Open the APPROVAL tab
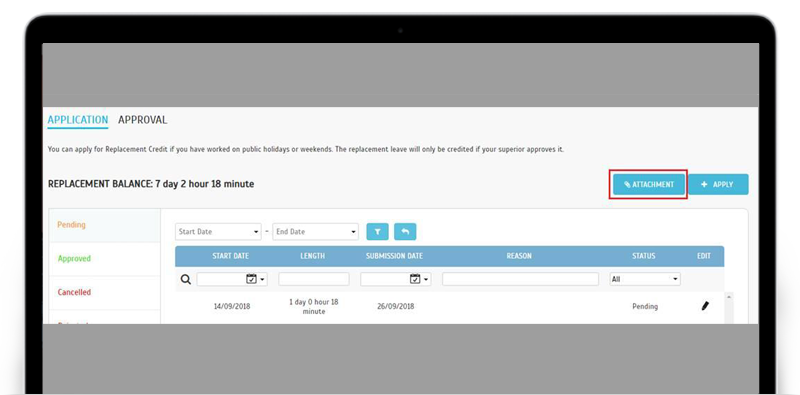 coord(142,120)
